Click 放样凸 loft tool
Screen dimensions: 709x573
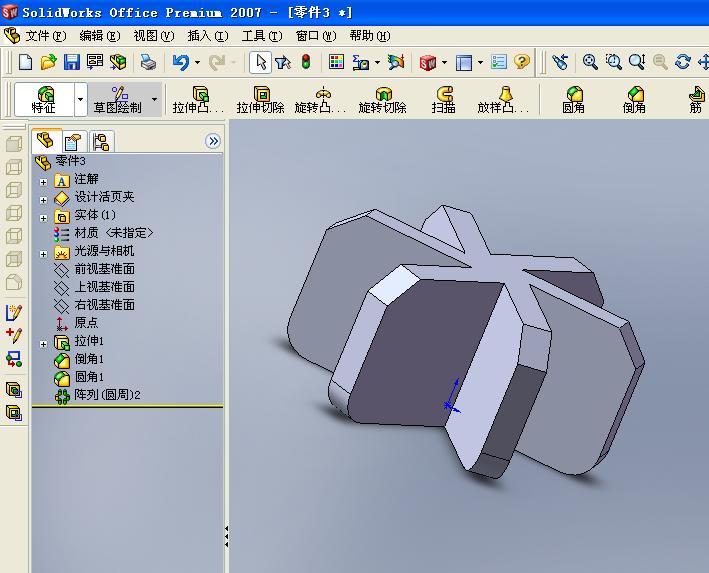click(x=503, y=99)
